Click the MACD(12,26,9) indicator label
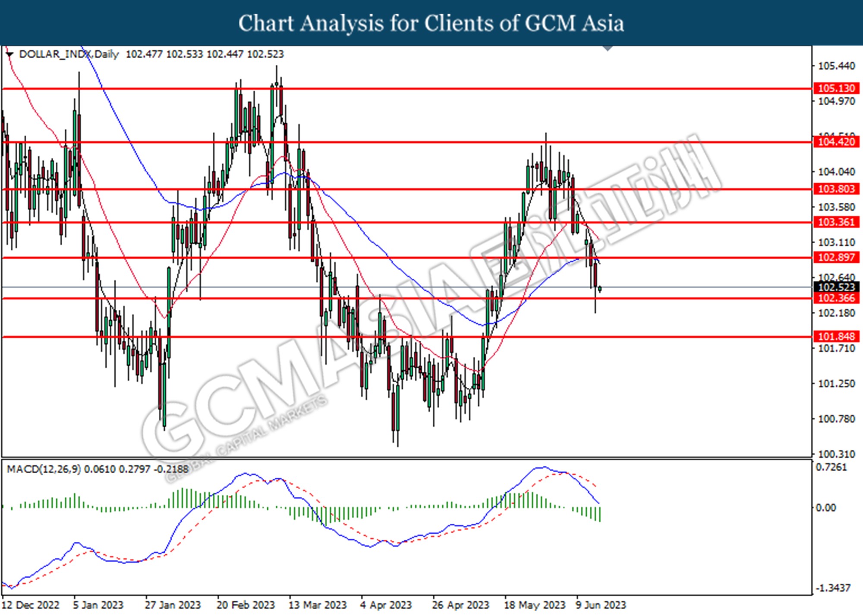This screenshot has height=616, width=863. (x=44, y=469)
